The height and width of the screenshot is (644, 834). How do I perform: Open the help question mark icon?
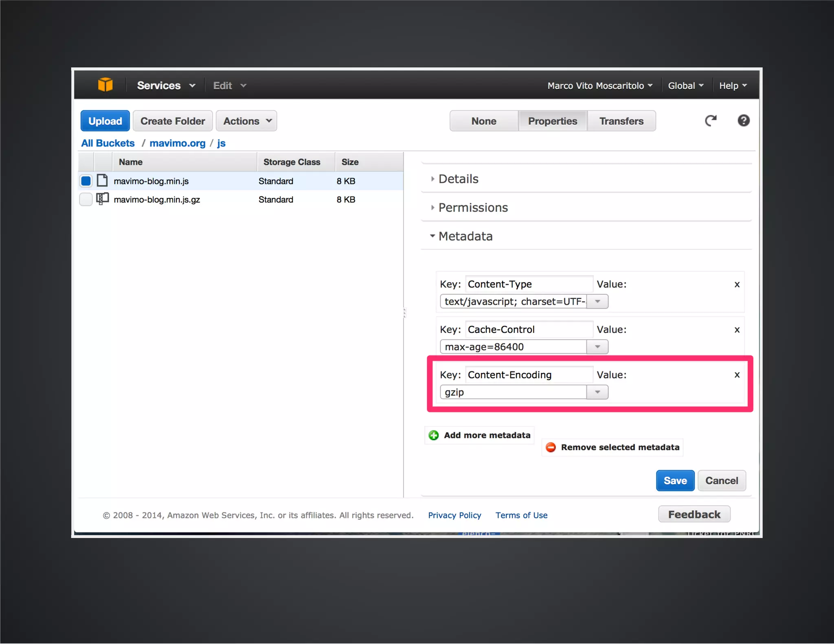[743, 120]
